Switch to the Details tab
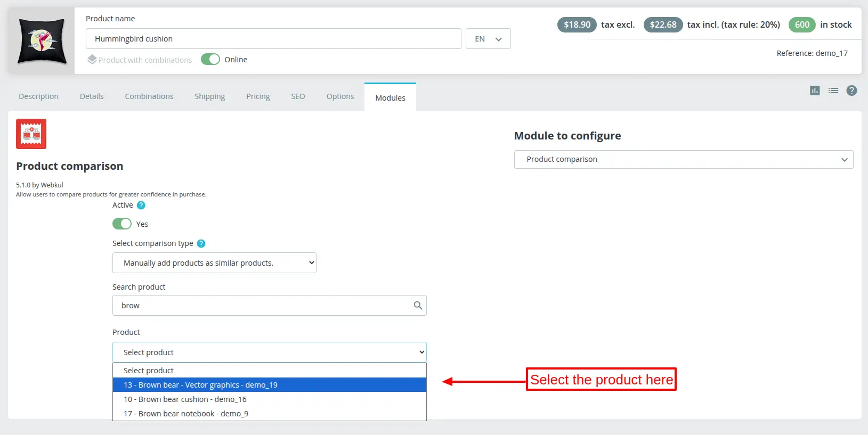The image size is (868, 435). point(92,96)
